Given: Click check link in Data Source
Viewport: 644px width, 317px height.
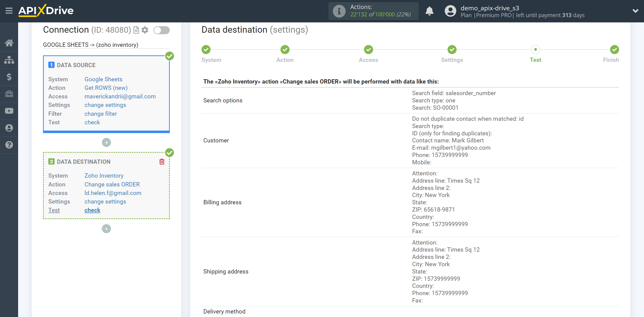Looking at the screenshot, I should pyautogui.click(x=92, y=122).
